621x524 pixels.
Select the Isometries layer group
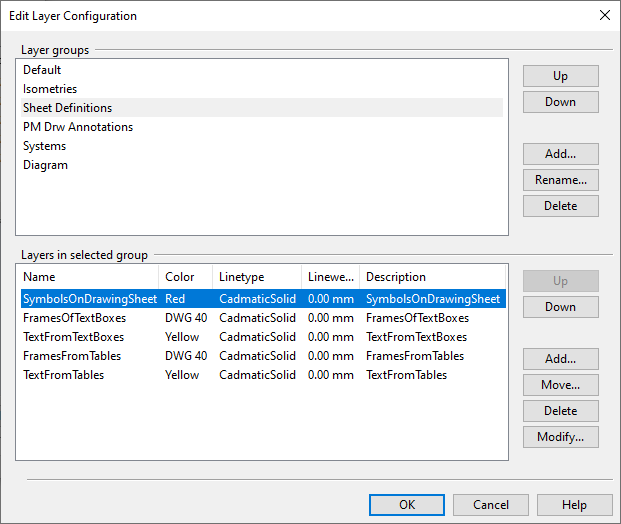click(x=50, y=89)
